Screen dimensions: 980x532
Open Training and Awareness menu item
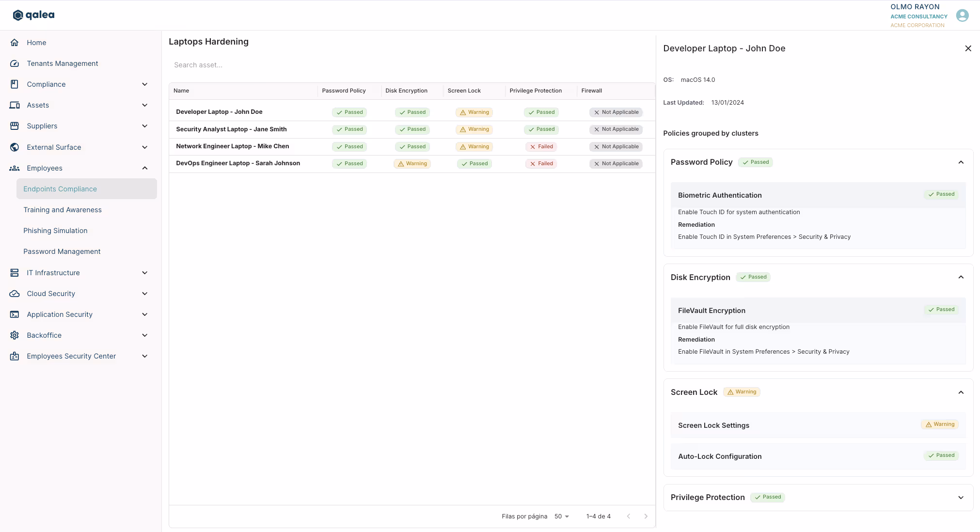point(63,210)
